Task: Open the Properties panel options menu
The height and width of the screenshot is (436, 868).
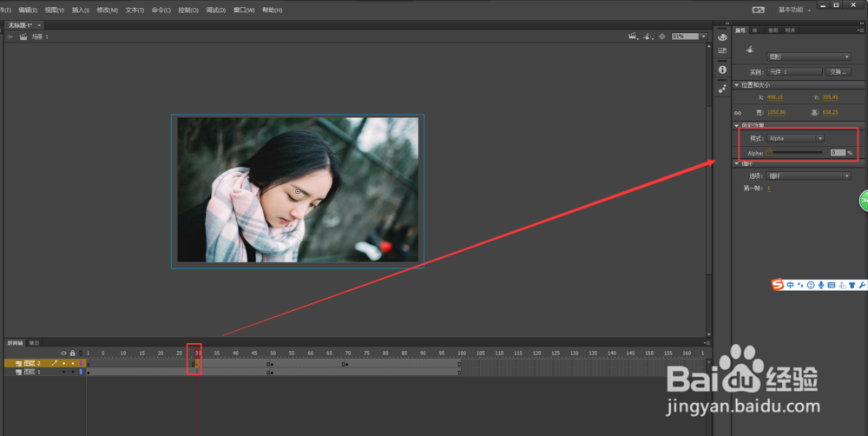Action: (861, 30)
